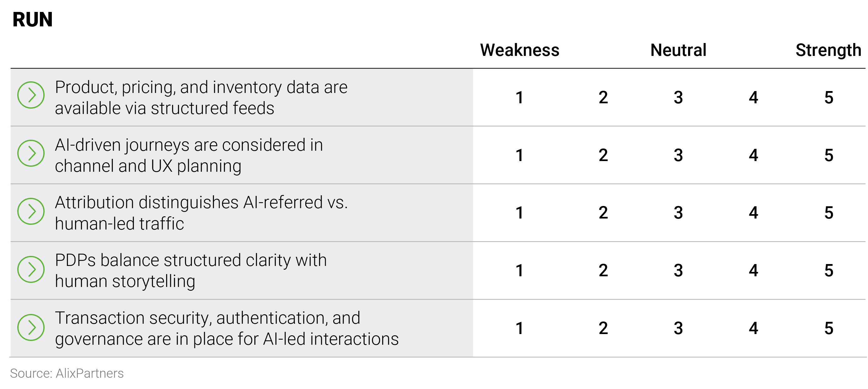This screenshot has width=868, height=389.
Task: Choose rating 2 for AI-driven journeys row
Action: pos(603,155)
